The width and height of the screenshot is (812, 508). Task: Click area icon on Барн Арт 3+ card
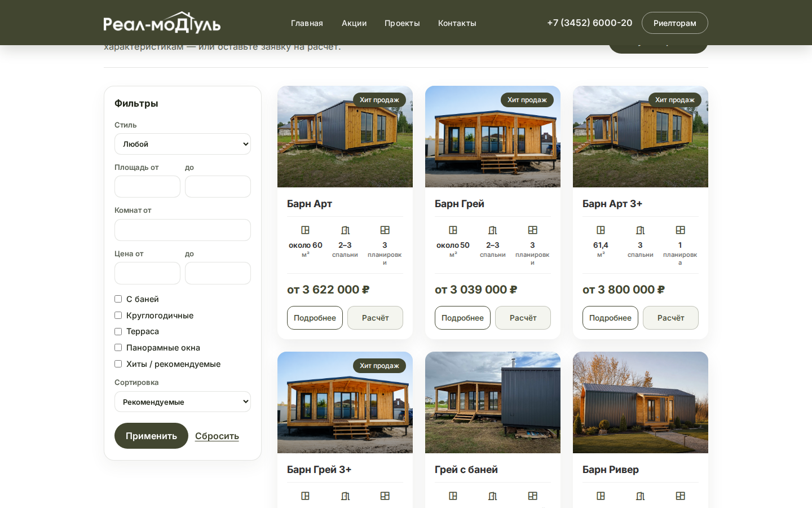601,230
